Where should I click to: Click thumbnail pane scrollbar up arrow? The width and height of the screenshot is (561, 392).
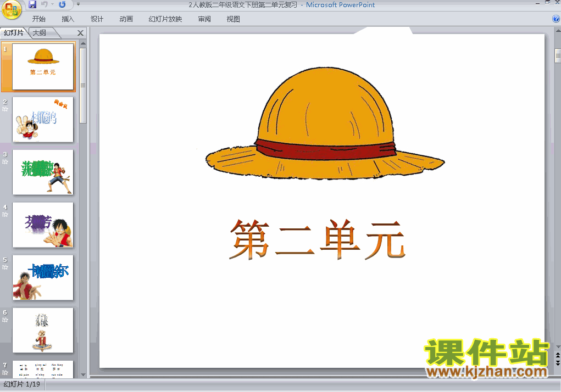(83, 43)
